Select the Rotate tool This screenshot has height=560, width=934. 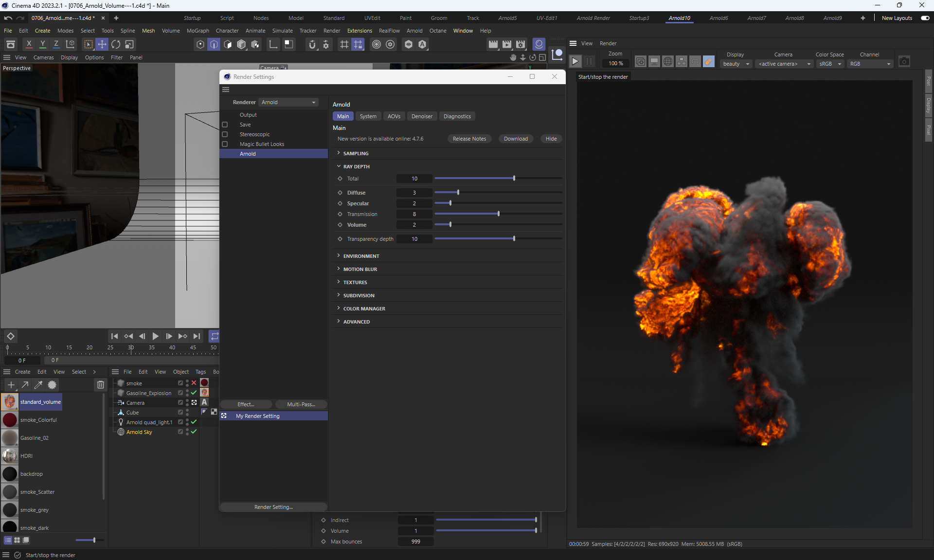pyautogui.click(x=116, y=44)
